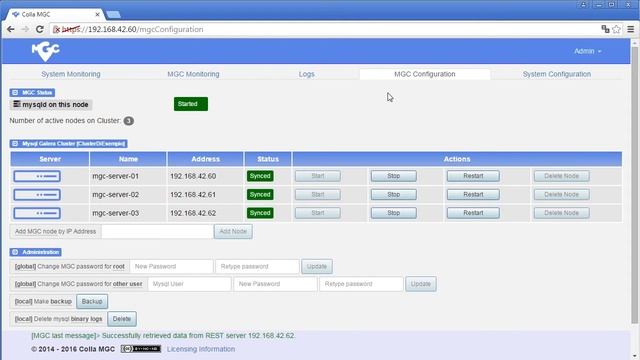This screenshot has width=640, height=360.
Task: Bookmark page with the star icon
Action: [616, 29]
